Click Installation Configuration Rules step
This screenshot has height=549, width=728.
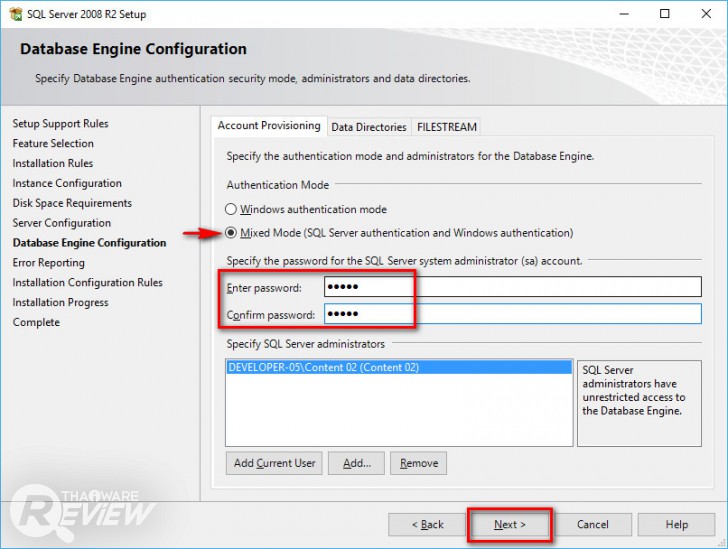[87, 283]
